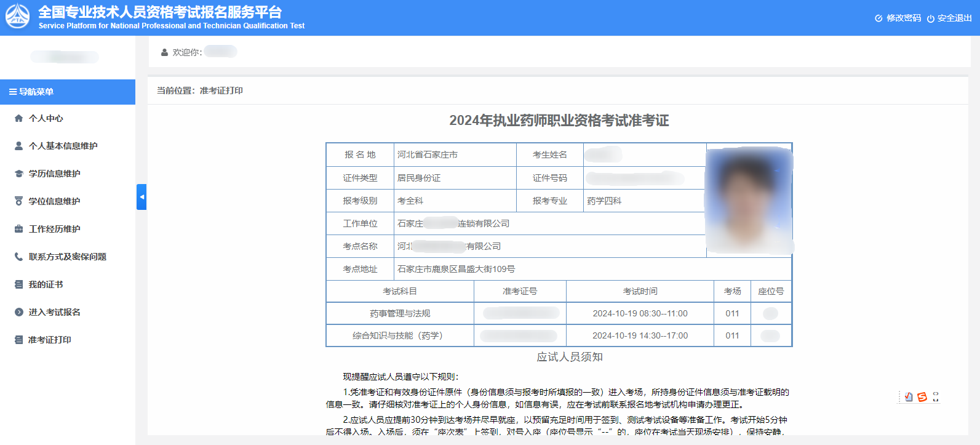The height and width of the screenshot is (445, 980).
Task: Click the candidate photo on admission ticket
Action: [x=749, y=200]
